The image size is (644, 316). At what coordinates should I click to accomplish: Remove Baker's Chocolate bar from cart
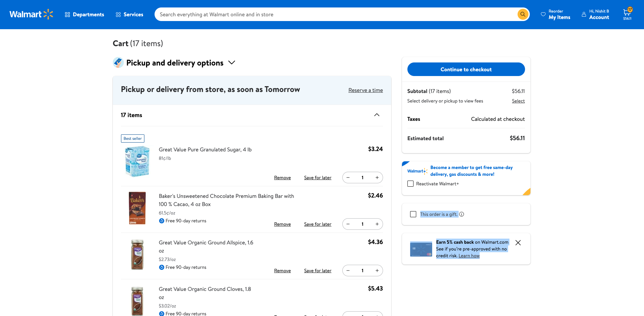click(282, 224)
